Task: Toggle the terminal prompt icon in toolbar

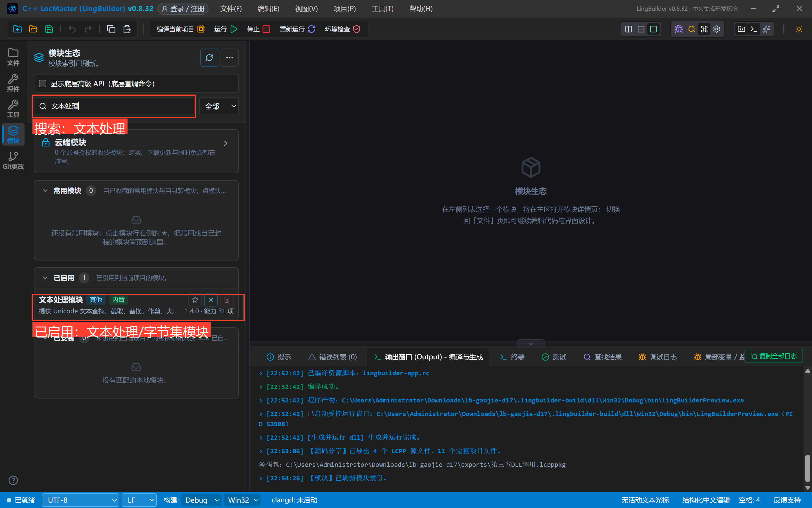Action: pos(754,29)
